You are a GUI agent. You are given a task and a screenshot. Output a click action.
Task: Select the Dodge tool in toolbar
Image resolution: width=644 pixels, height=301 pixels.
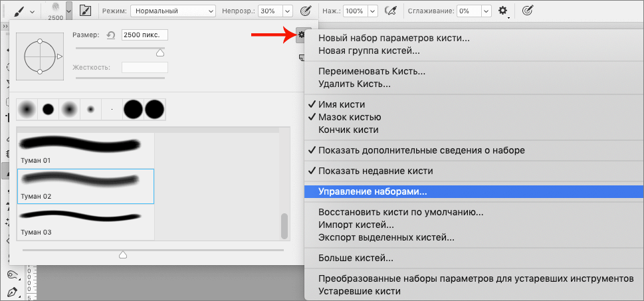pyautogui.click(x=13, y=275)
